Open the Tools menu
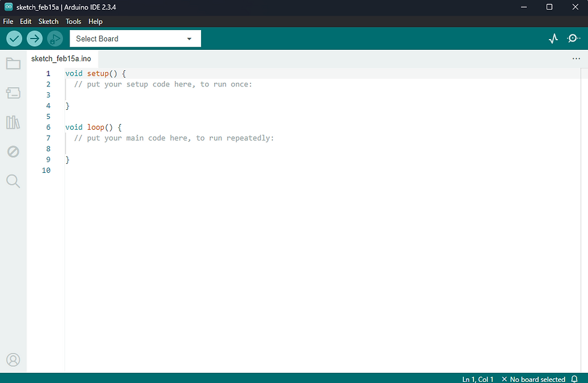The height and width of the screenshot is (383, 588). pyautogui.click(x=73, y=22)
